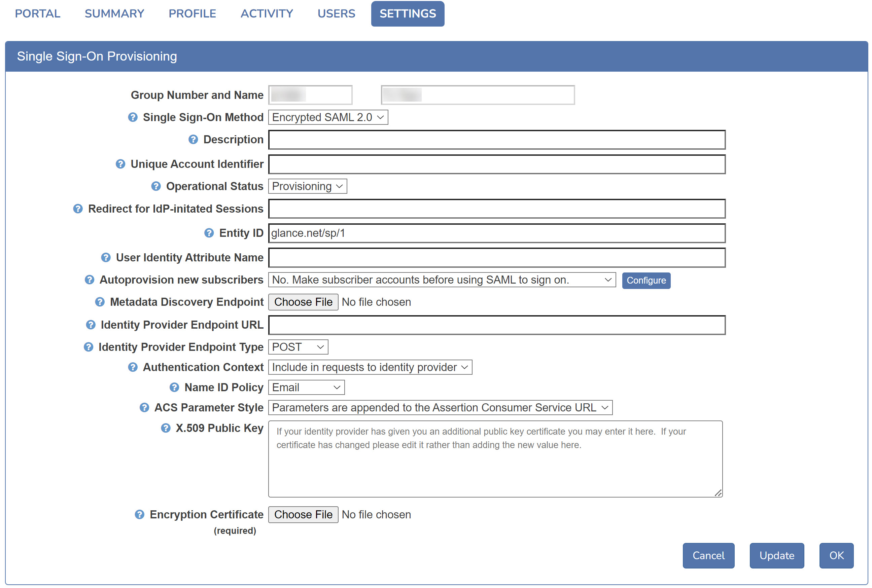This screenshot has height=588, width=872.
Task: Switch to the USERS tab
Action: pyautogui.click(x=336, y=13)
